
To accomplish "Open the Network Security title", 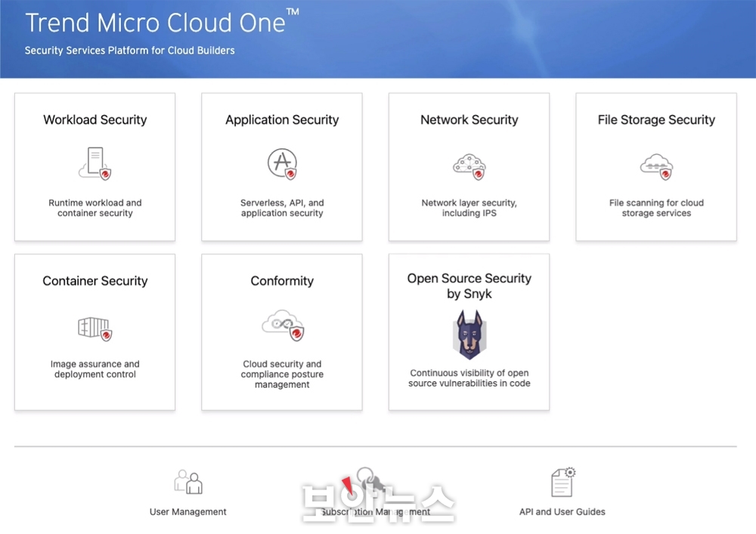I will [x=469, y=120].
